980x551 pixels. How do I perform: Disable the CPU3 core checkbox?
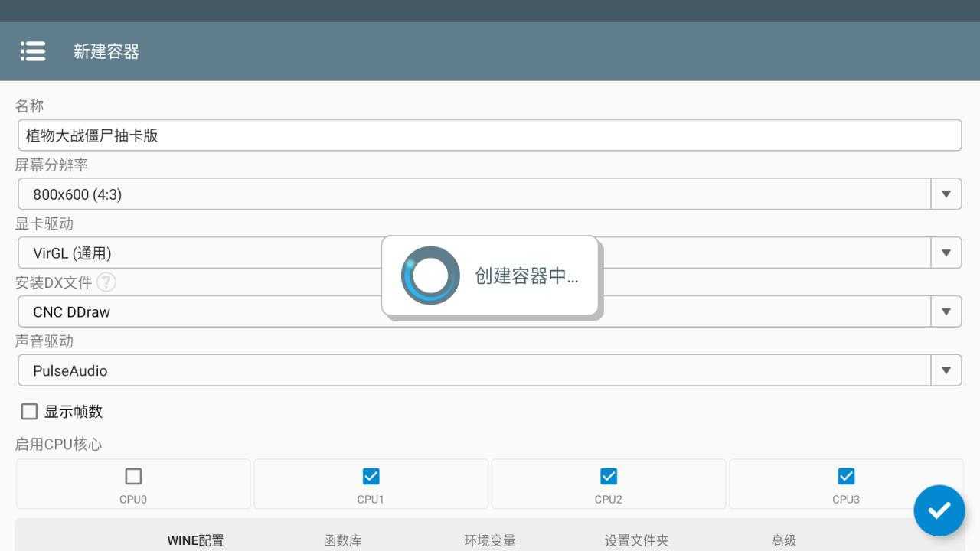coord(846,477)
